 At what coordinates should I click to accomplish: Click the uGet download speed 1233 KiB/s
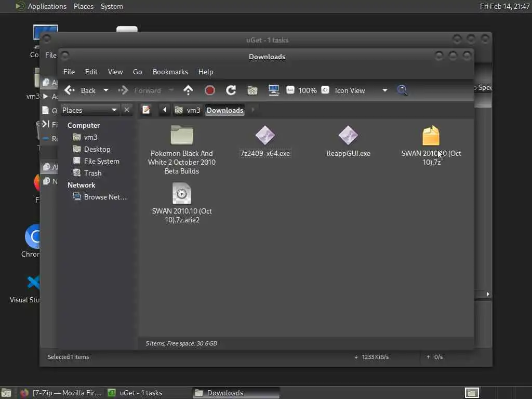click(371, 357)
